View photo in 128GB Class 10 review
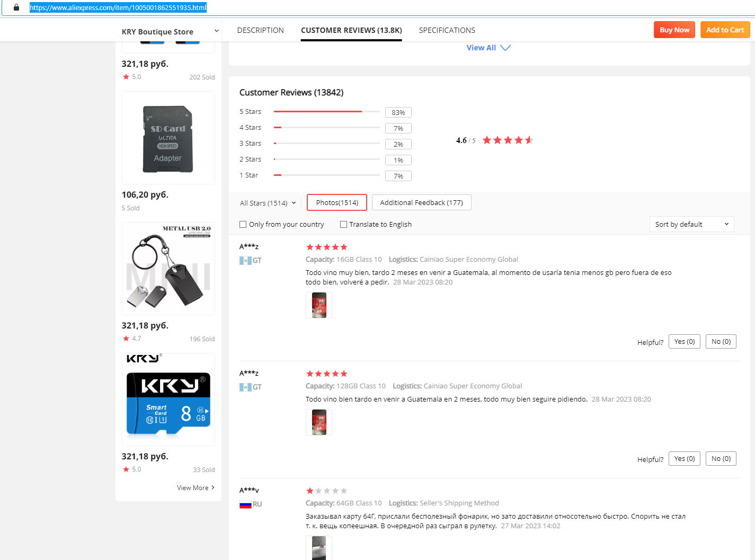 pyautogui.click(x=319, y=422)
